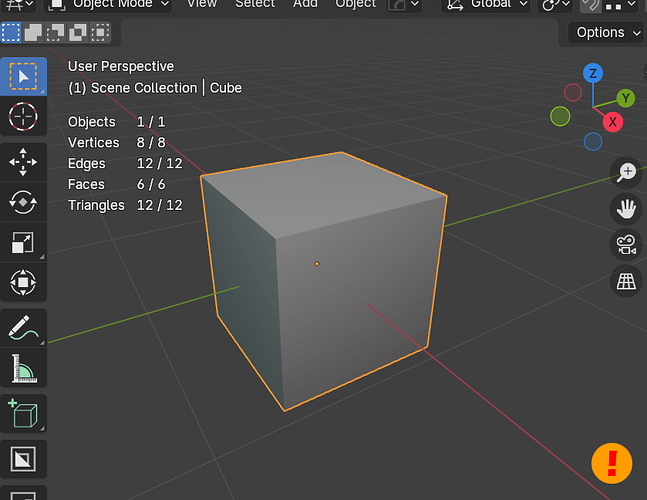Click the hand pan view button

(x=626, y=208)
